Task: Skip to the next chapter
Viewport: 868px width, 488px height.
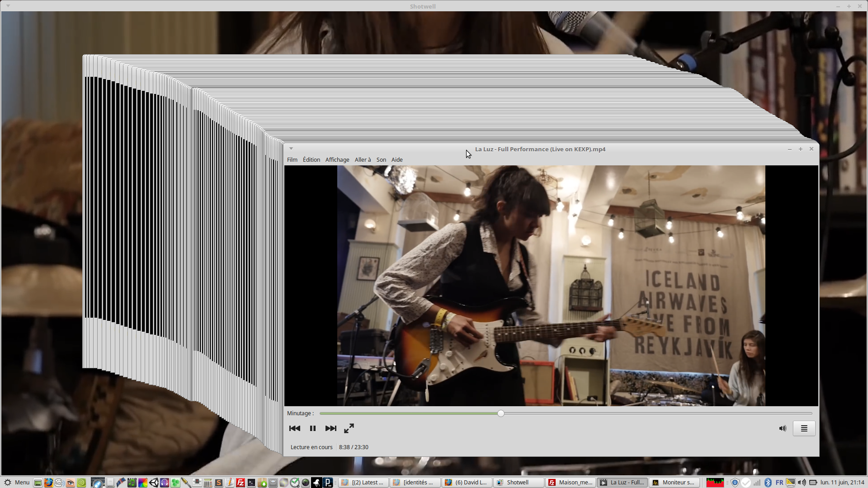Action: [331, 428]
